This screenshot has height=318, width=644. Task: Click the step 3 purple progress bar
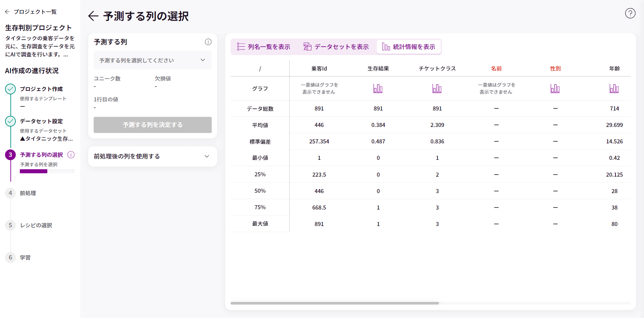coord(34,171)
